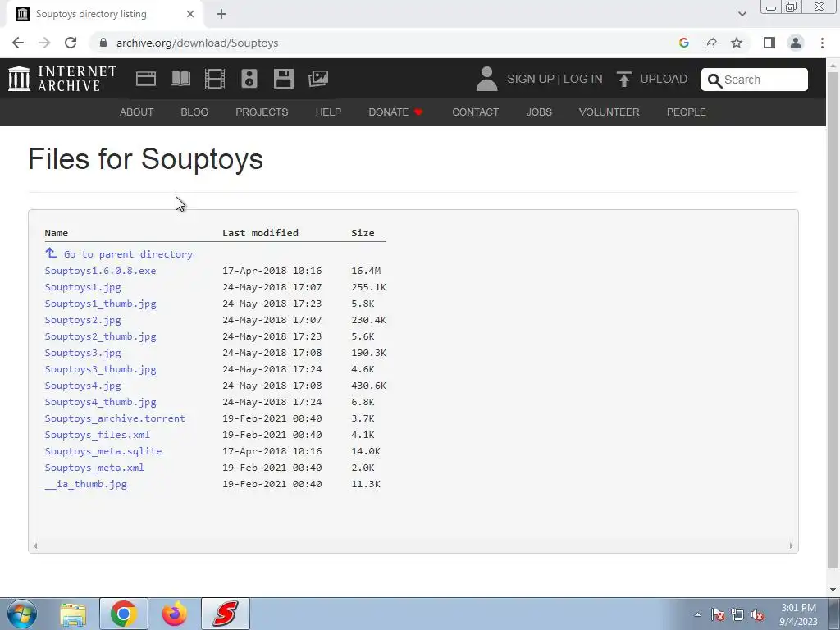Click listing horizontal scroll right arrow
This screenshot has width=840, height=630.
click(792, 546)
